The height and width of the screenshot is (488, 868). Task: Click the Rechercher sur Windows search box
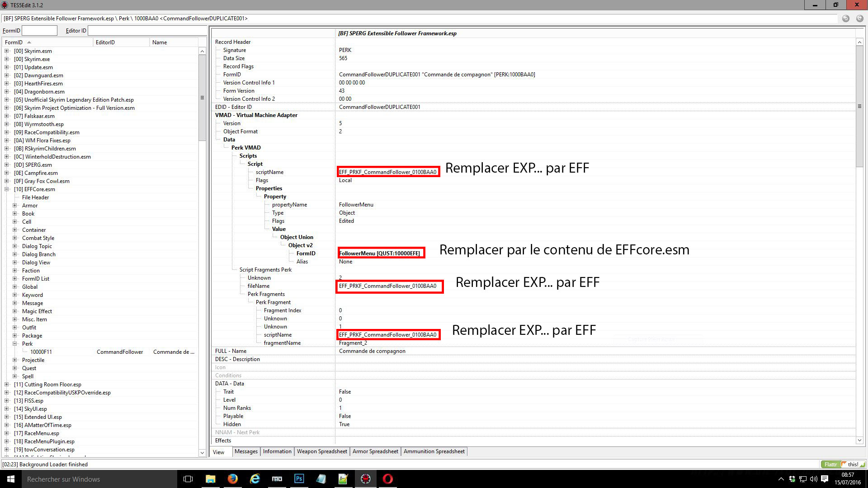[99, 479]
